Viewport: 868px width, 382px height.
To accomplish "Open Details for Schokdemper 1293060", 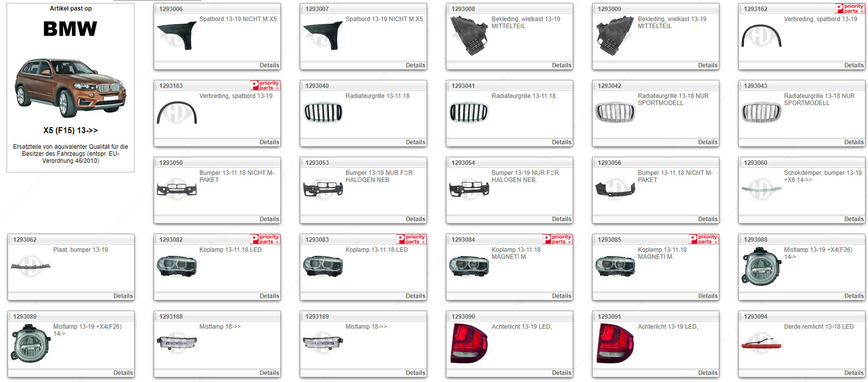I will click(854, 219).
